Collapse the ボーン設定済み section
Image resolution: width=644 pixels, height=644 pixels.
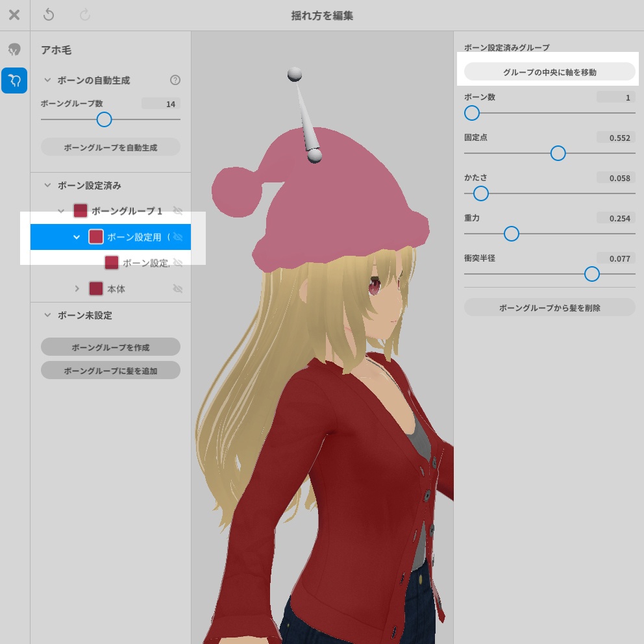click(46, 185)
